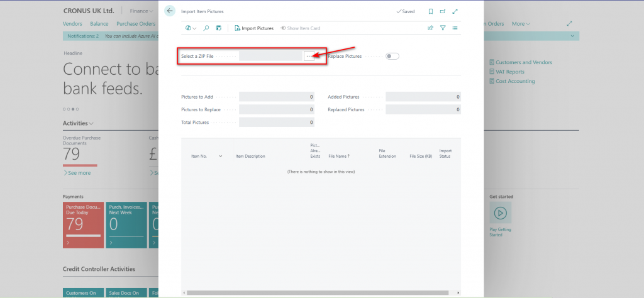Open page in new window icon
The image size is (644, 298).
pos(443,11)
